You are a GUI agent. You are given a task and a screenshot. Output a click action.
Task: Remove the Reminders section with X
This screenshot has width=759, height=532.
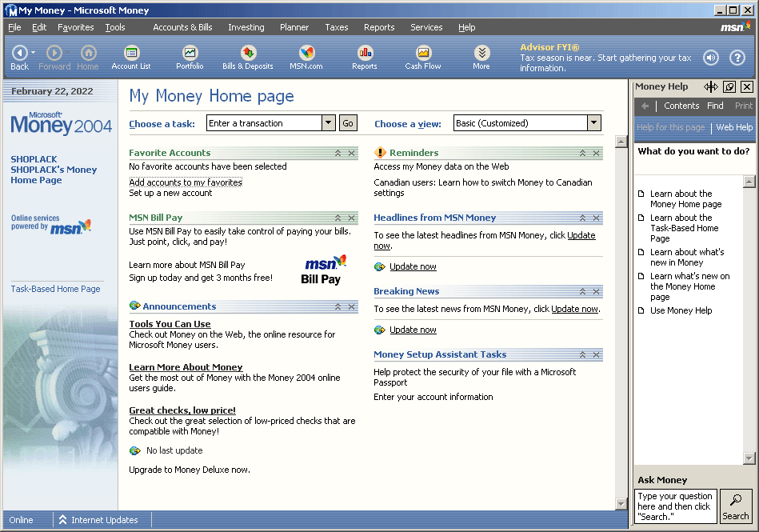click(597, 153)
